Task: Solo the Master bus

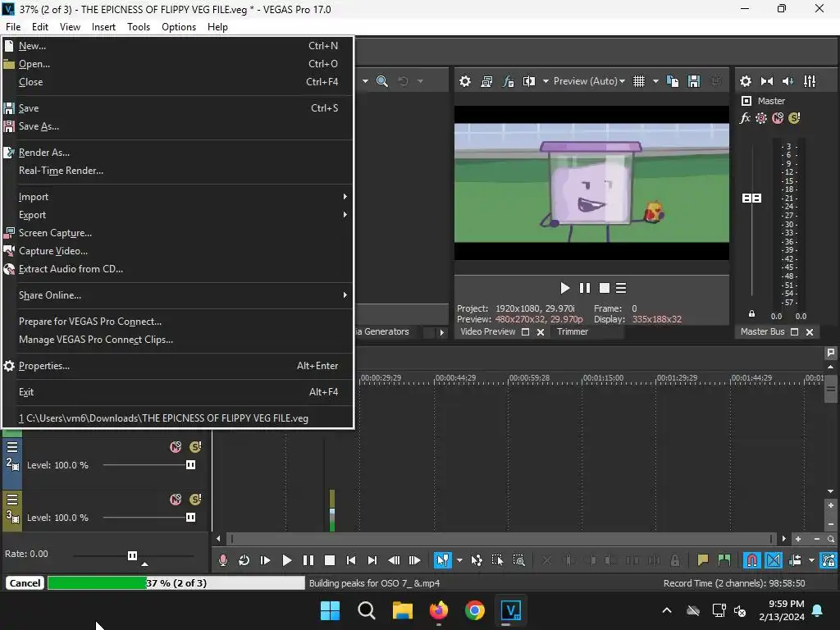Action: tap(794, 118)
